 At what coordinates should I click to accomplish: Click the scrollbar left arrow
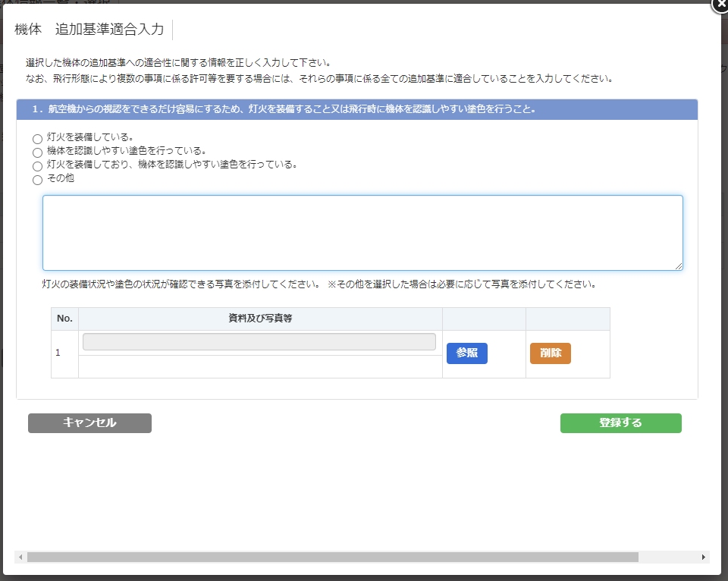(20, 557)
